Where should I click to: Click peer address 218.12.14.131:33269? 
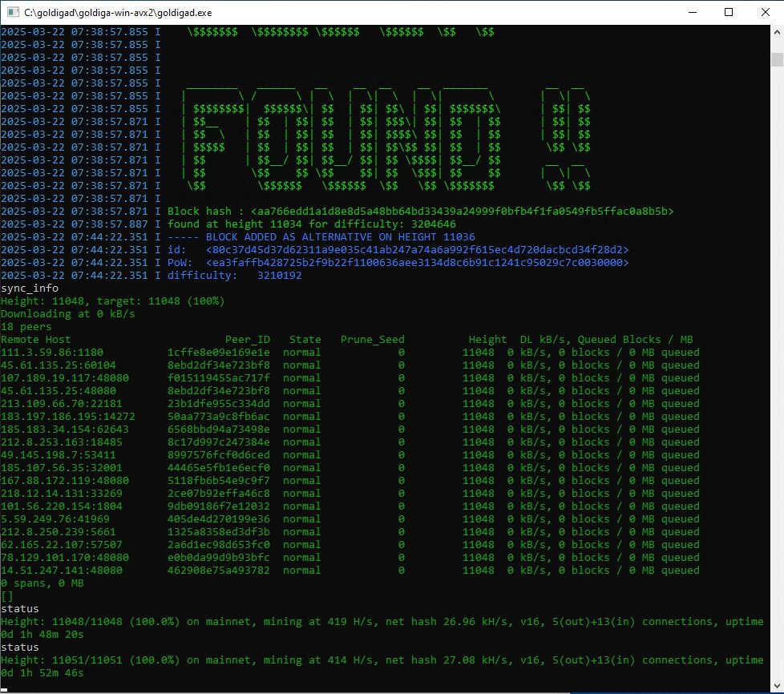62,494
